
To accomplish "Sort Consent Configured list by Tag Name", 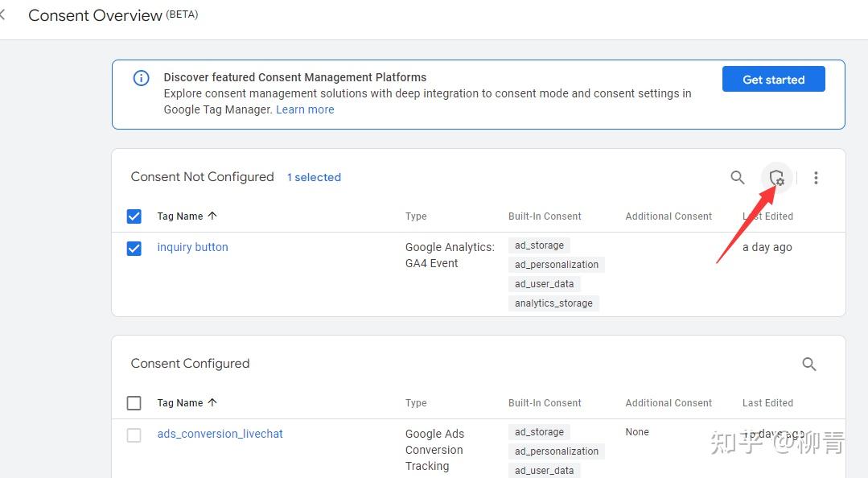I will tap(186, 402).
